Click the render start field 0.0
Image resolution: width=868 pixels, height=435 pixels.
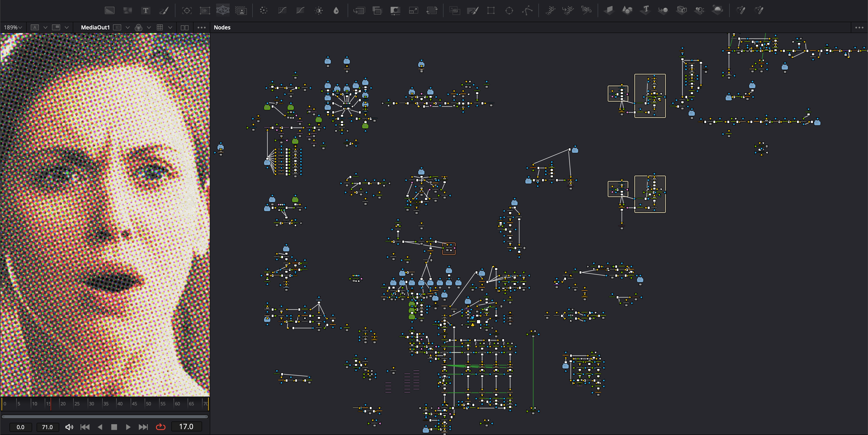(x=21, y=427)
